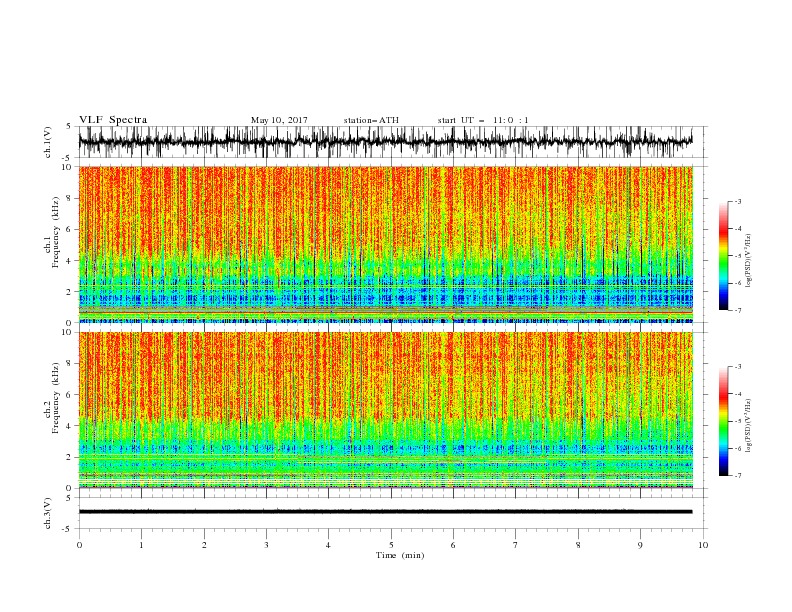Click inside the ch.2 spectrogram plot

click(x=386, y=410)
